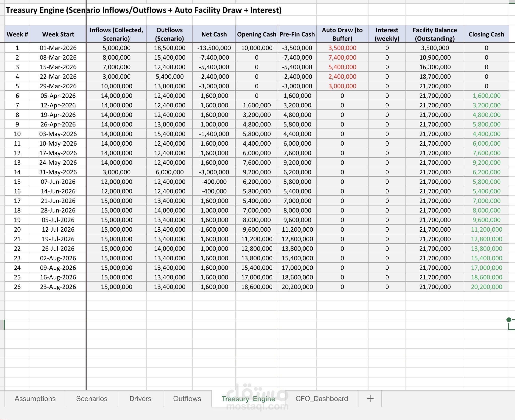This screenshot has height=420, width=515.
Task: Click the add new sheet plus icon
Action: pos(370,399)
